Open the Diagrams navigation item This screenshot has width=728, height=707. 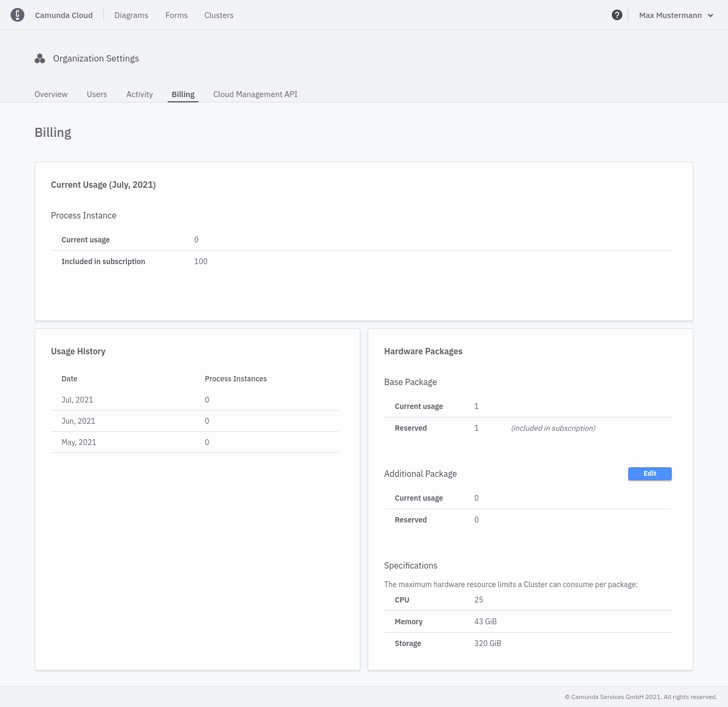point(131,15)
